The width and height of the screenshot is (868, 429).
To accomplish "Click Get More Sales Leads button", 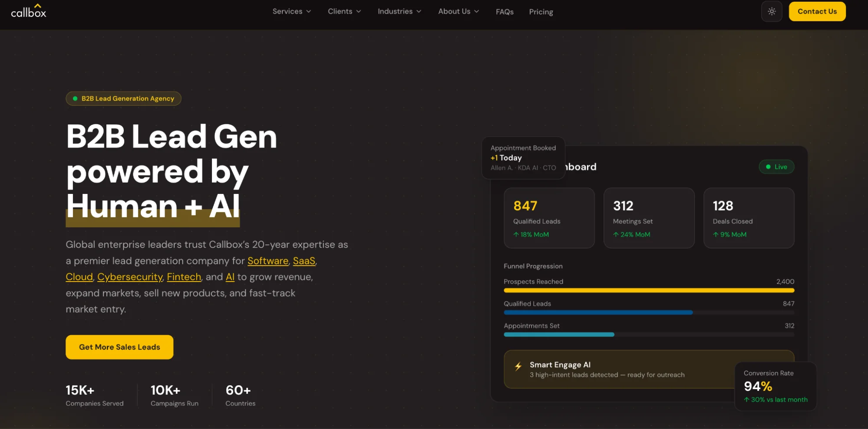I will click(119, 347).
